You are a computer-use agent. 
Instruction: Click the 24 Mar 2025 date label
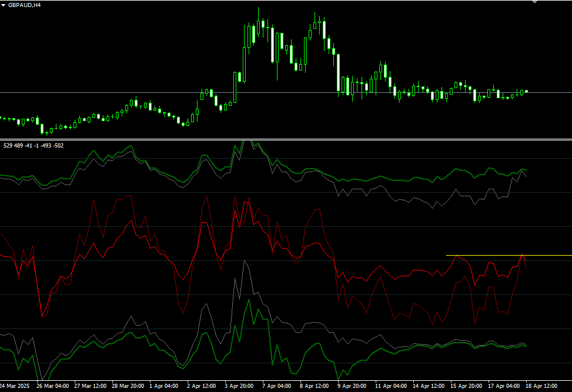coord(15,386)
